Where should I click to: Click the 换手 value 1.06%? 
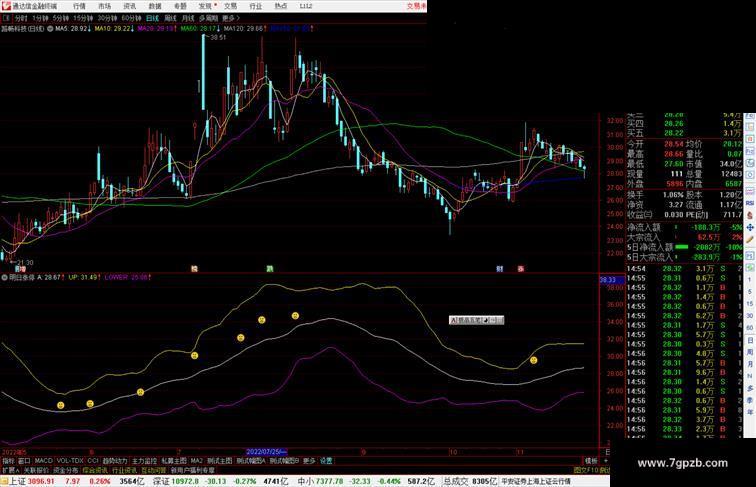(x=673, y=195)
